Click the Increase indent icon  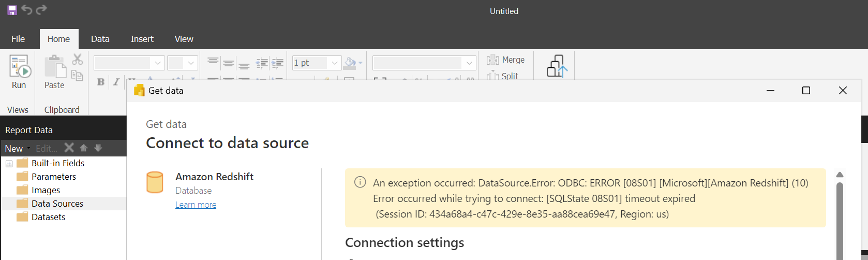pos(278,63)
